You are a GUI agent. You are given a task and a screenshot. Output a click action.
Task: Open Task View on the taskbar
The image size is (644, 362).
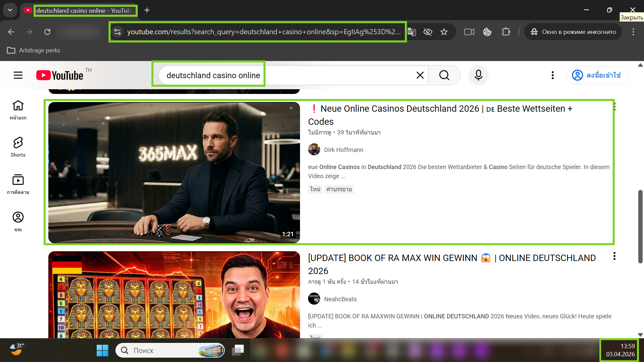click(x=238, y=350)
